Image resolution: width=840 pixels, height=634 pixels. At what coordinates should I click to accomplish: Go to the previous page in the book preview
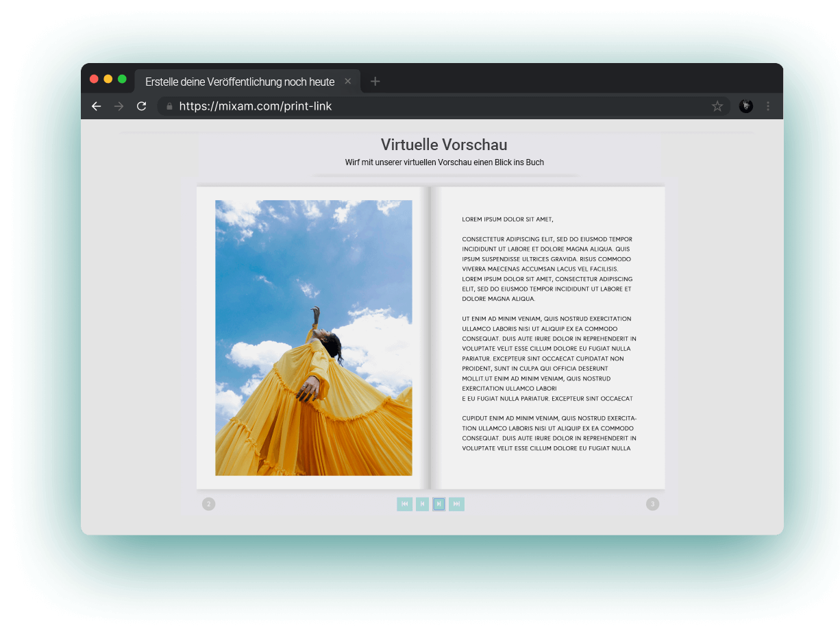point(422,504)
